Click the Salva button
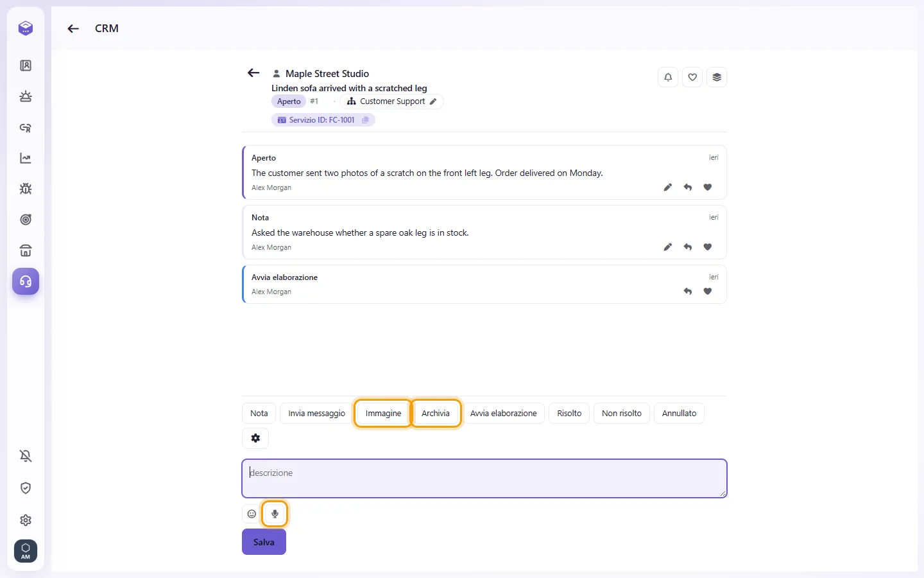 pyautogui.click(x=264, y=542)
